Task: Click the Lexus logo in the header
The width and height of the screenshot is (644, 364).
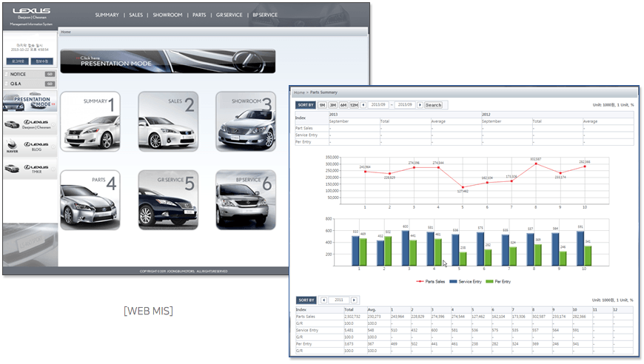Action: 31,11
